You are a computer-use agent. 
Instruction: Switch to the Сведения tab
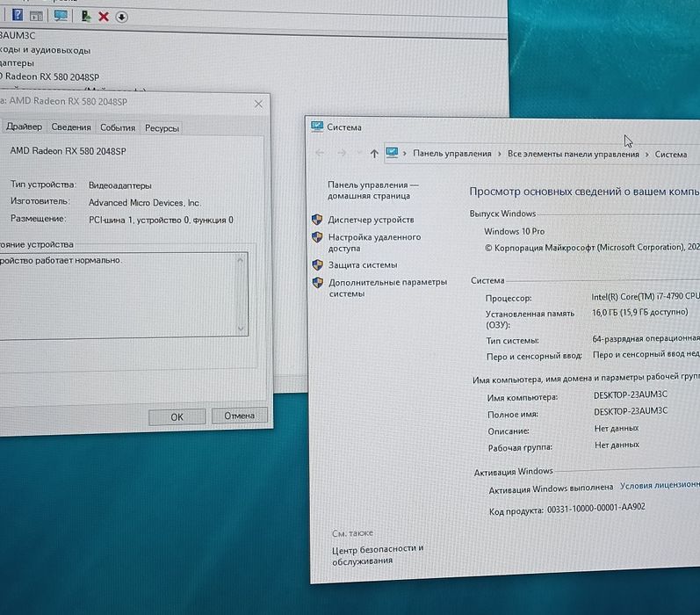tap(71, 127)
